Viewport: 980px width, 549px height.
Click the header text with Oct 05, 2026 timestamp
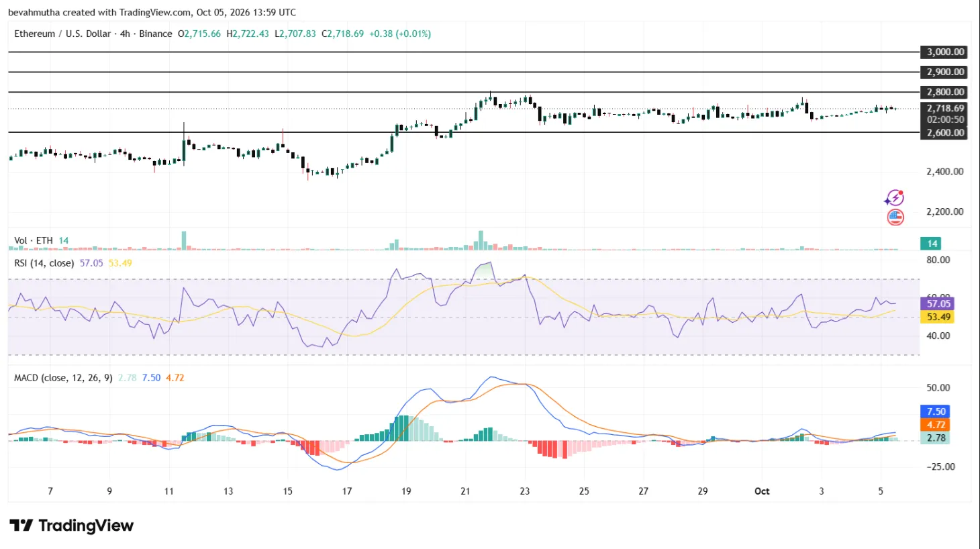click(x=152, y=12)
